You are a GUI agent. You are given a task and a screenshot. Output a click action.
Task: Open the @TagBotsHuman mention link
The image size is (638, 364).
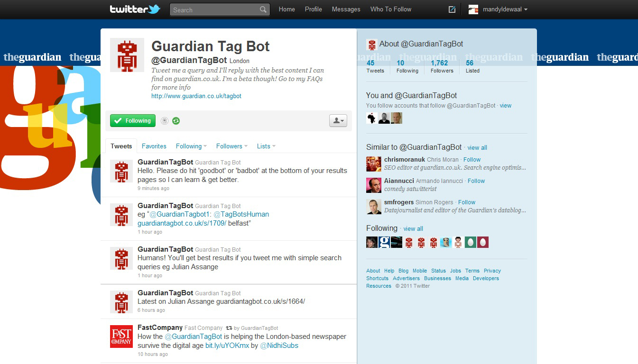click(241, 214)
